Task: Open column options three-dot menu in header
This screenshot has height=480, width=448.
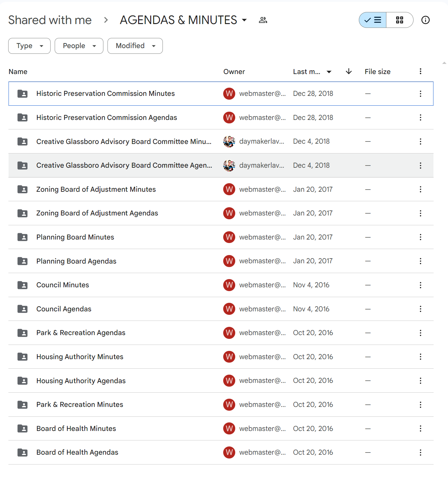Action: tap(420, 71)
